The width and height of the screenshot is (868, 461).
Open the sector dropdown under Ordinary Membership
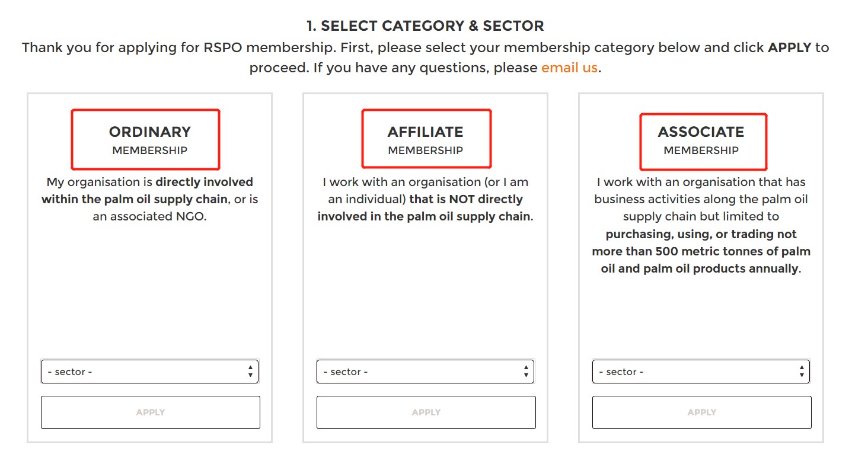tap(142, 372)
